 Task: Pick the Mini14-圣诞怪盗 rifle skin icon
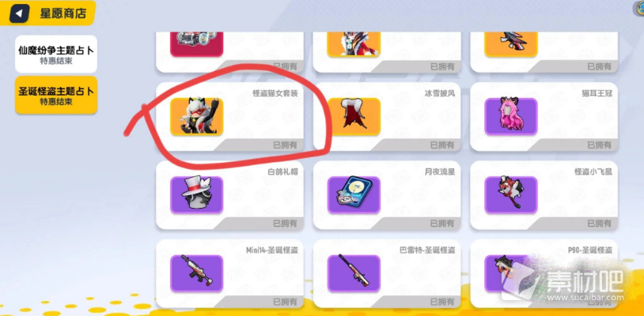pos(197,273)
